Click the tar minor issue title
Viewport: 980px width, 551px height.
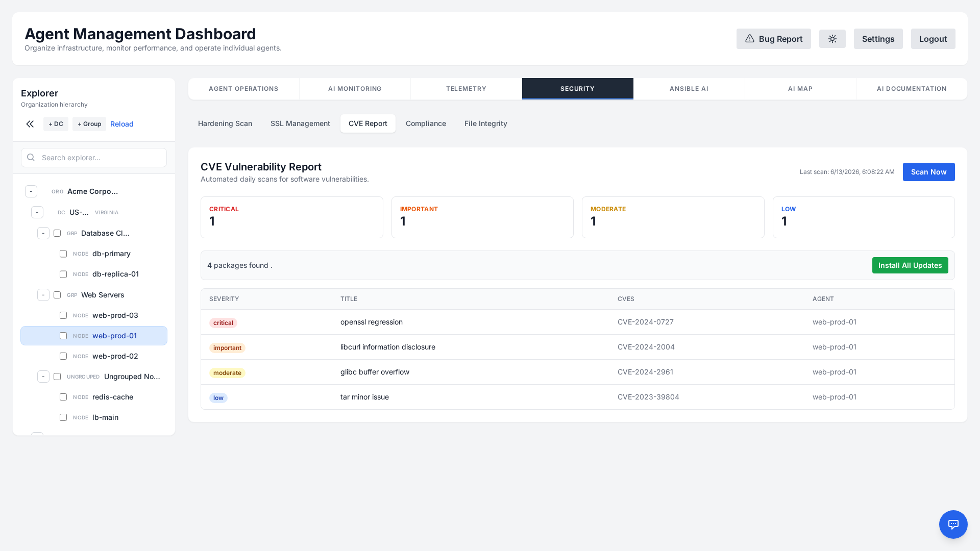[364, 397]
